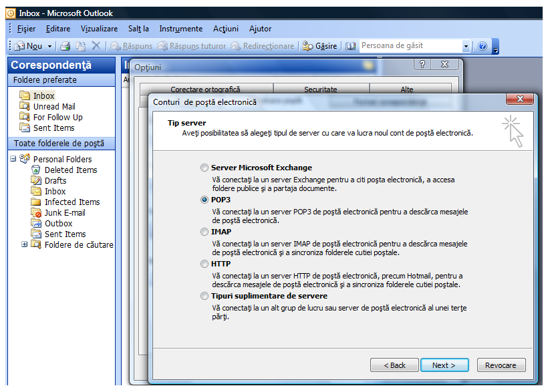Select the HTTP radio option

click(x=204, y=264)
